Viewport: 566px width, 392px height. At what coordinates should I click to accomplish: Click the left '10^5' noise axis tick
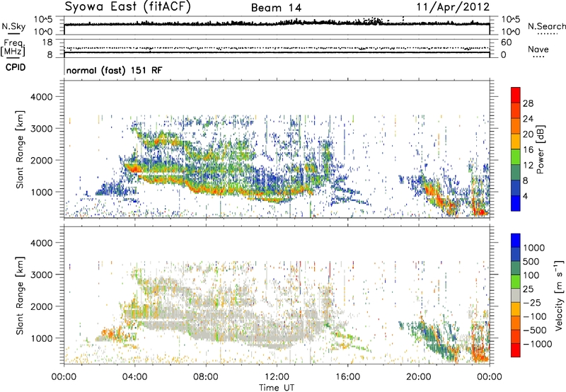[43, 20]
